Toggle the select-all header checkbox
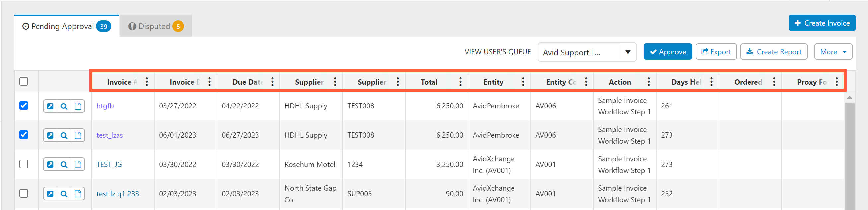868x210 pixels. click(24, 81)
